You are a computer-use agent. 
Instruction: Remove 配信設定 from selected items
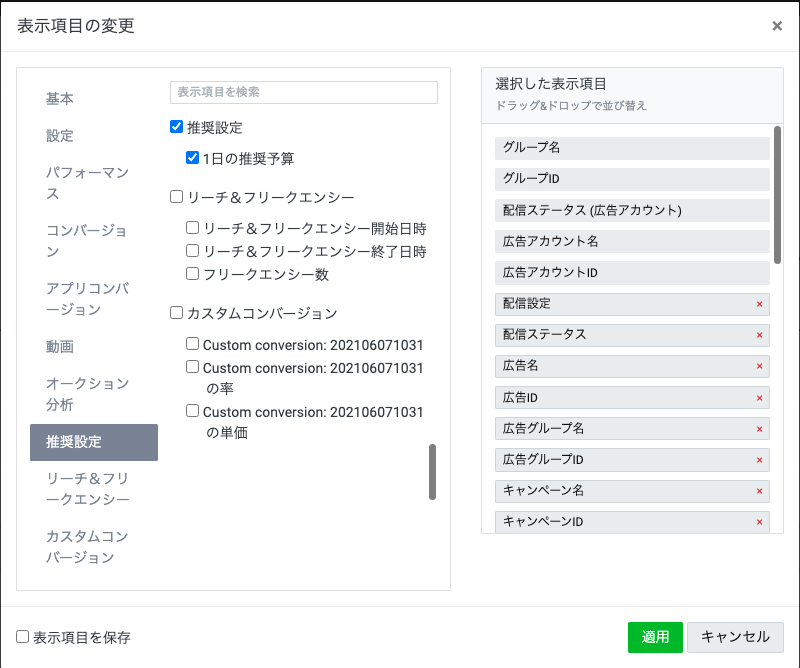tap(759, 304)
